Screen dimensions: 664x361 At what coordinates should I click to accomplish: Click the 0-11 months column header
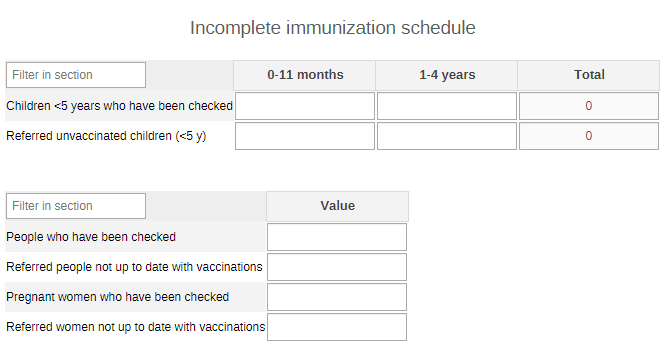pos(305,75)
